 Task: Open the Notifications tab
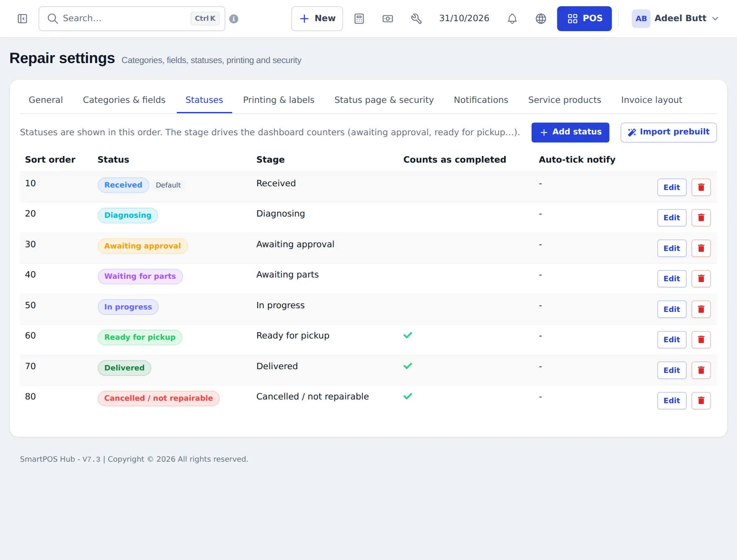481,100
